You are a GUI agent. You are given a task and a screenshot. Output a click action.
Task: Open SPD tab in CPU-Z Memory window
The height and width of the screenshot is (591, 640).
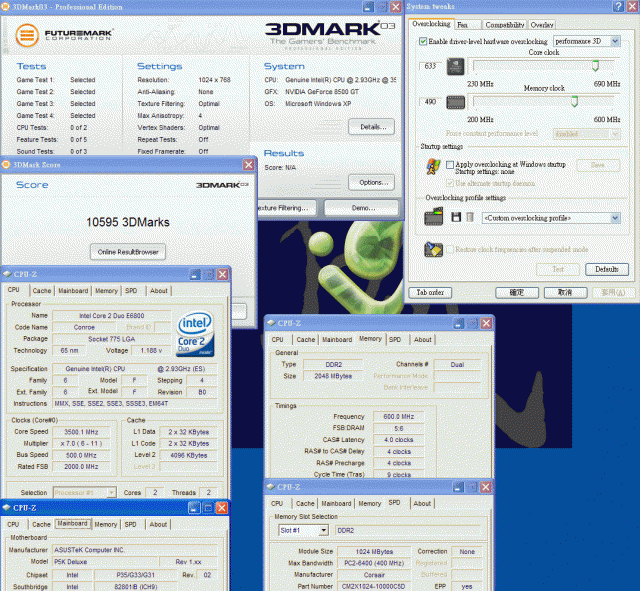[x=395, y=340]
